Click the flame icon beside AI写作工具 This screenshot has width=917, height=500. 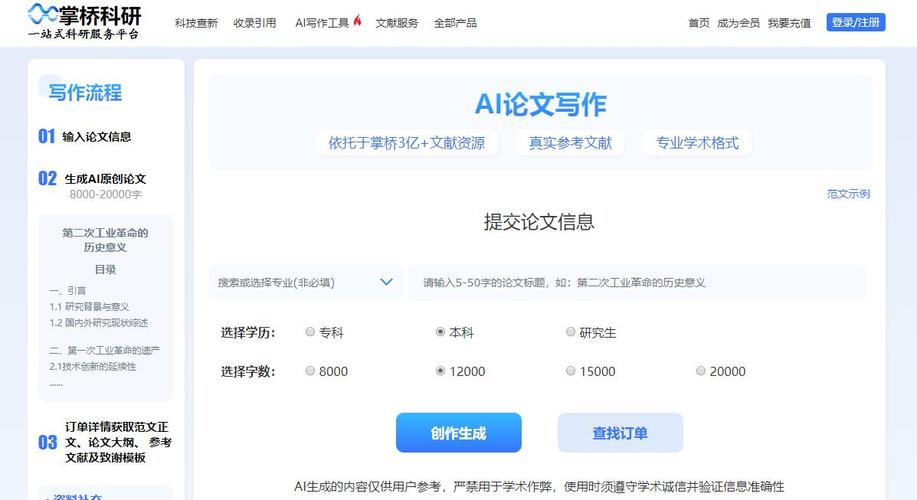point(357,21)
